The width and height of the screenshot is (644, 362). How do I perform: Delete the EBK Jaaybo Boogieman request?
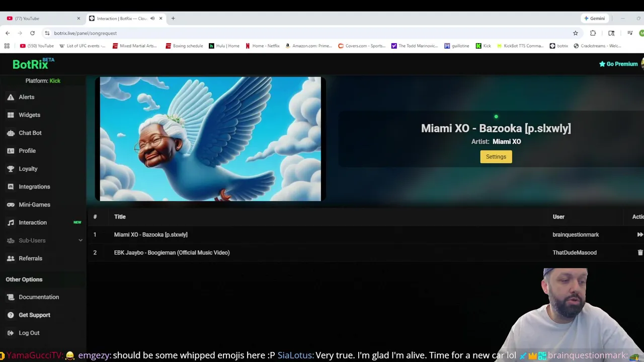coord(640,253)
